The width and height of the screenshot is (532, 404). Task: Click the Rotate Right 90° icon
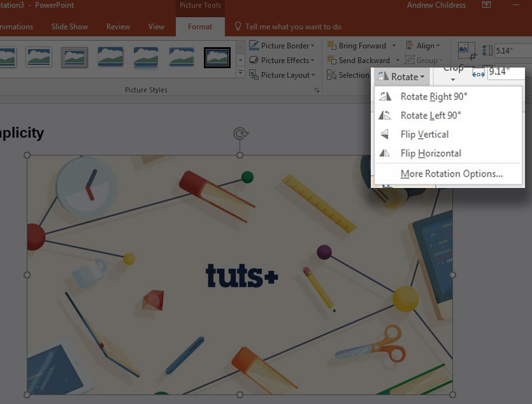(x=385, y=97)
